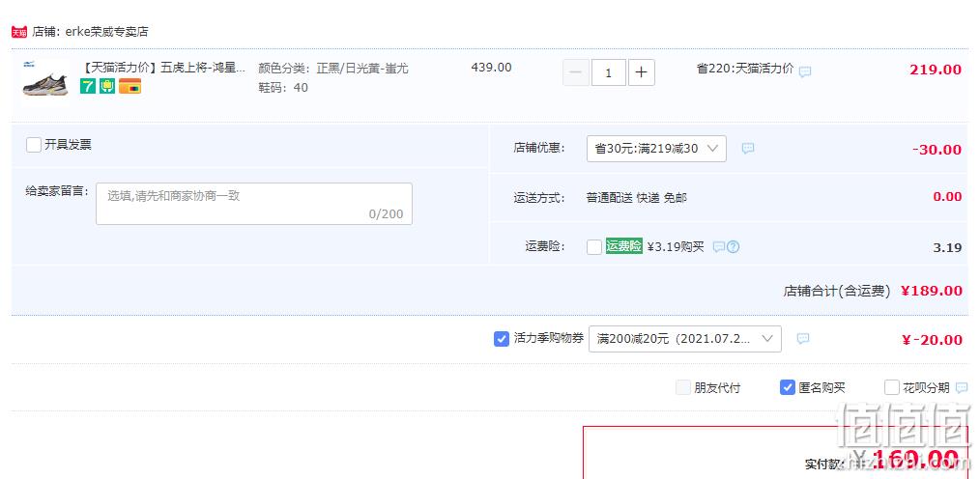Click the shipping fee amount 0.00

click(x=947, y=197)
